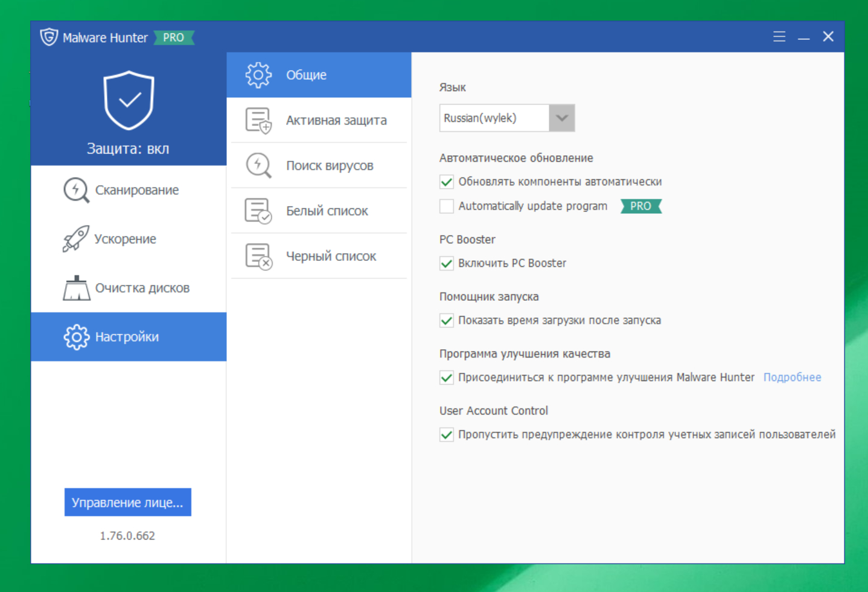Click the Malware Hunter title text
This screenshot has height=592, width=868.
(x=105, y=37)
